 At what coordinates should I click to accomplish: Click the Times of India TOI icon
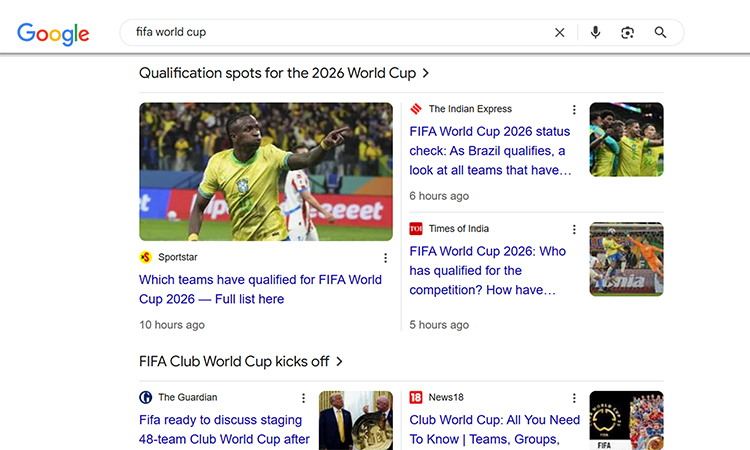pos(416,229)
